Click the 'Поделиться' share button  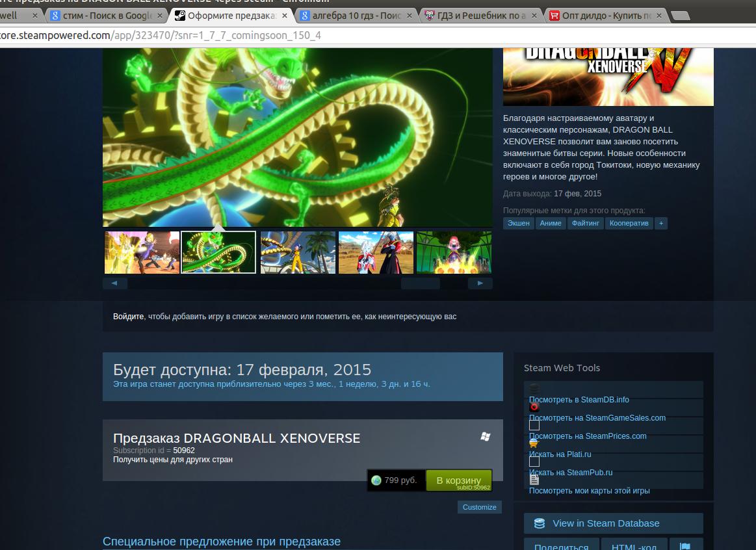pos(562,545)
